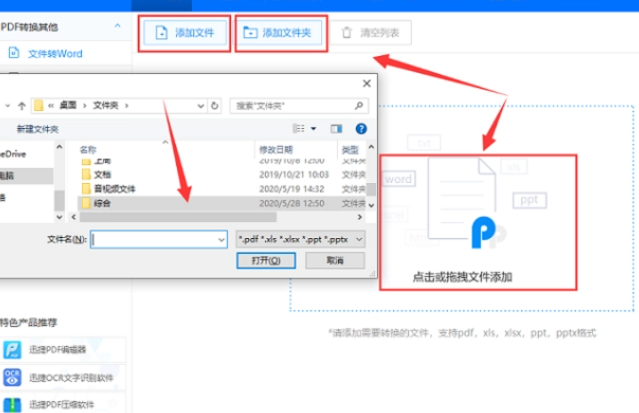Click the navigation pane scroll-up arrow
639x413 pixels.
[x=59, y=147]
